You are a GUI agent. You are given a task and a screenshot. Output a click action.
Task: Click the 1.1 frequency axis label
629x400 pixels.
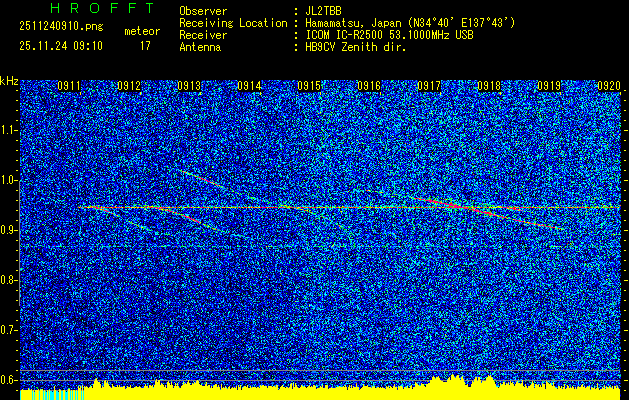9,130
